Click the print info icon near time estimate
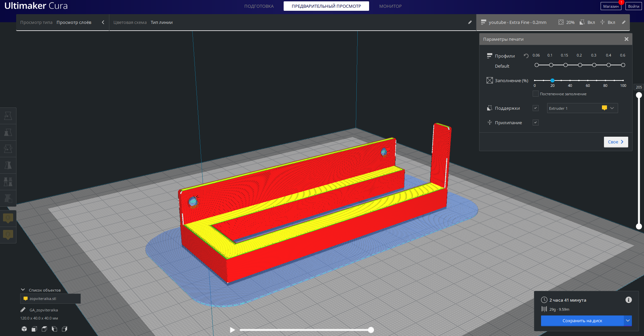 [629, 300]
